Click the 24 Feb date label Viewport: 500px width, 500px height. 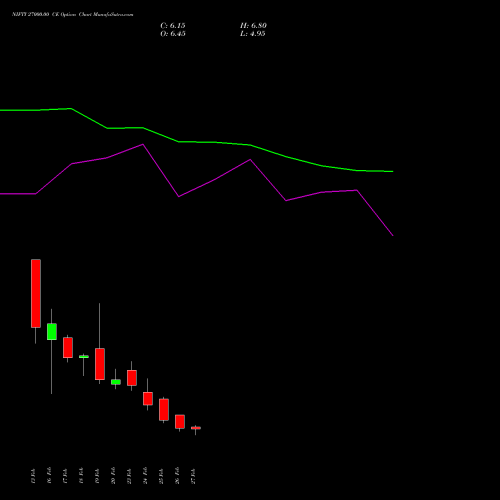[145, 476]
